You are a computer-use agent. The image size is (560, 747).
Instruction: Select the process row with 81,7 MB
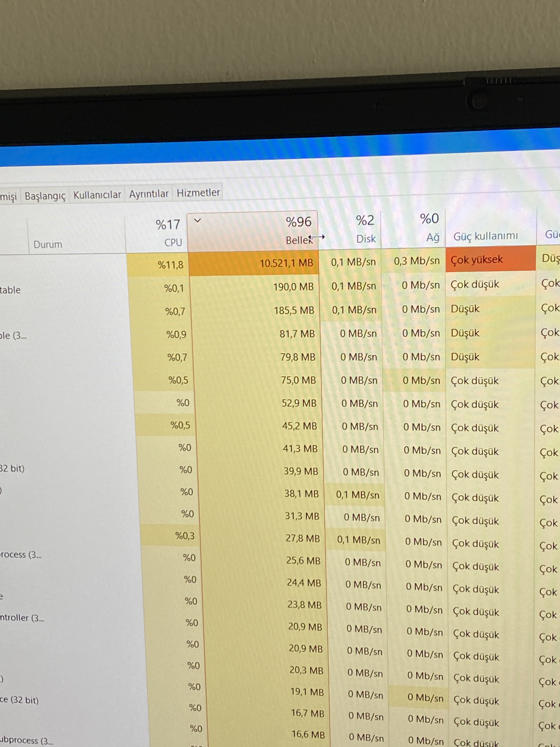pos(297,334)
